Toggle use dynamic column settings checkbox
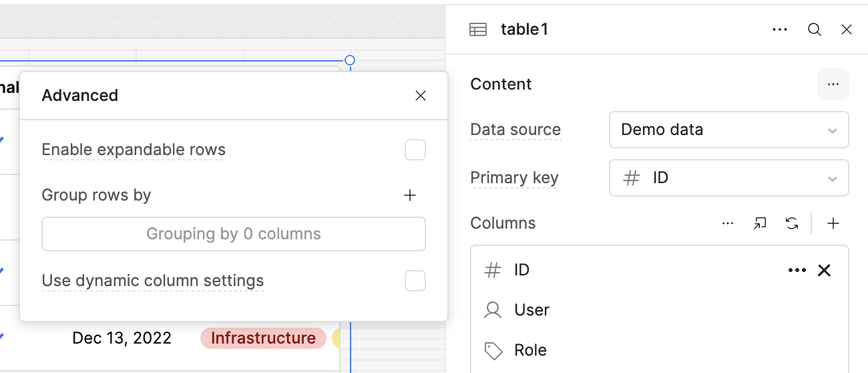 click(415, 281)
